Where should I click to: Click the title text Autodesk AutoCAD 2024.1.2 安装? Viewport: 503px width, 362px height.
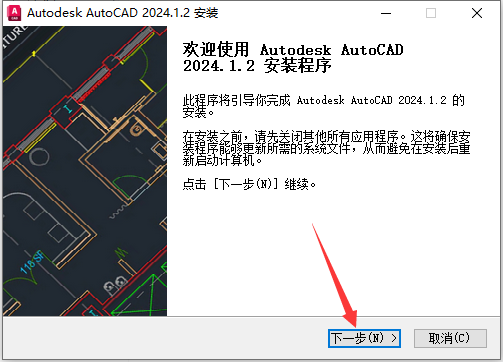tap(122, 13)
